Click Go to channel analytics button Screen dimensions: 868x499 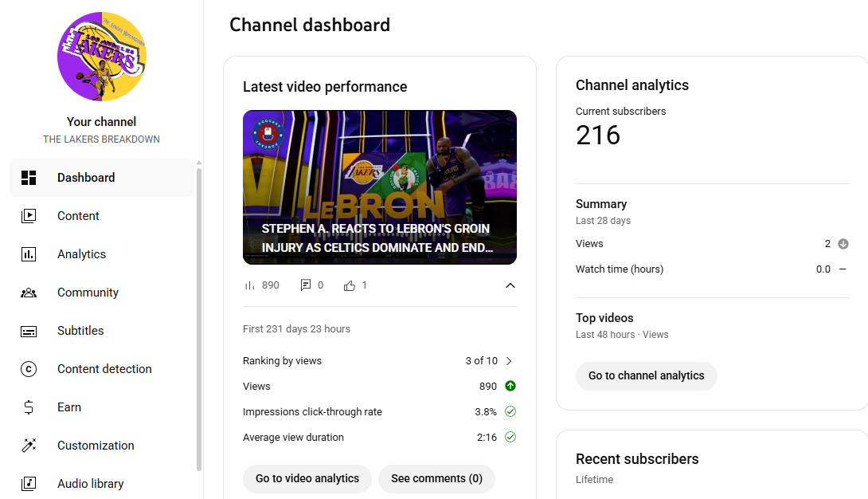[x=646, y=376]
